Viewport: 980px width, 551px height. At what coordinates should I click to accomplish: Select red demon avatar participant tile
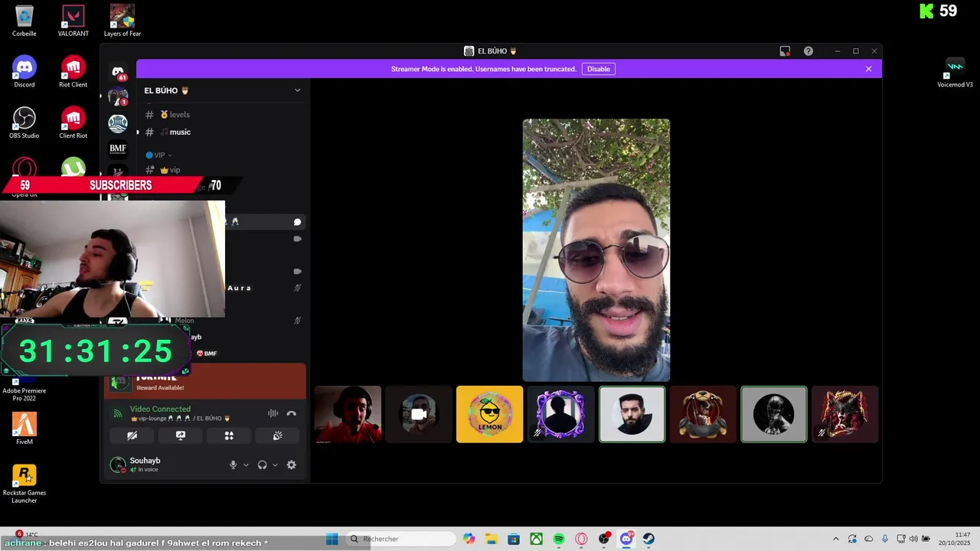click(845, 414)
